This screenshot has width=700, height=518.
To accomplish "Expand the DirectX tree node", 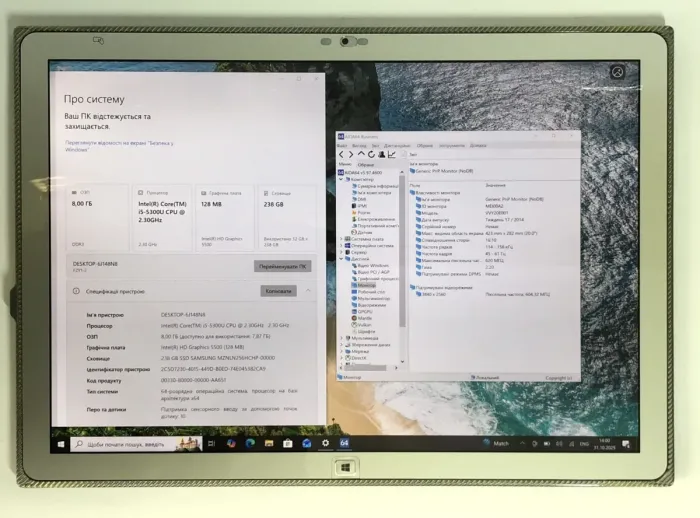I will (x=342, y=358).
